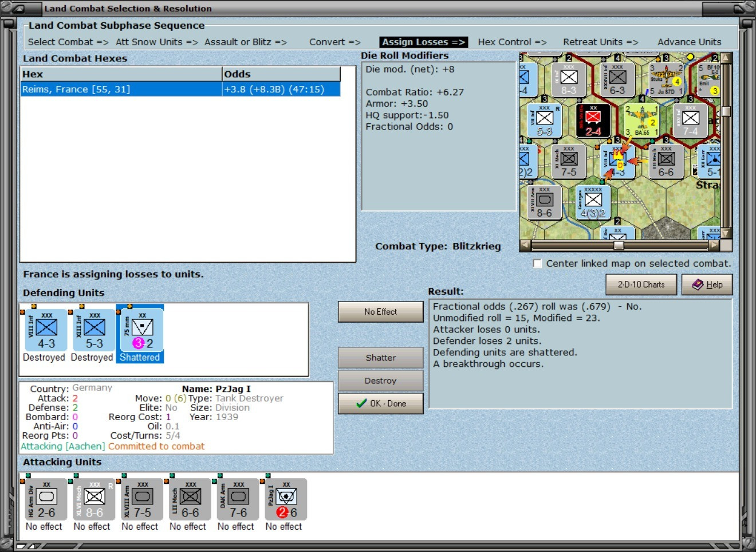Click the map scroll right arrow
Screen dimensions: 756x552
pos(714,245)
